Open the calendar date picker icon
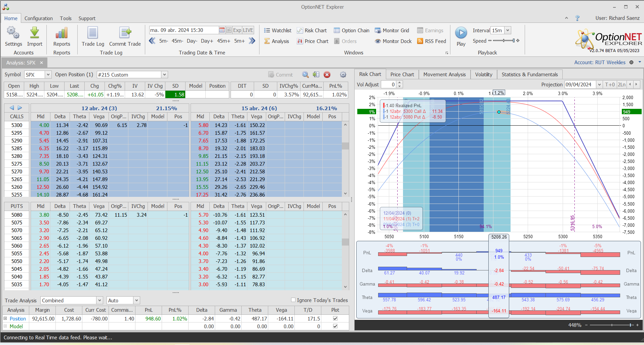 point(222,30)
